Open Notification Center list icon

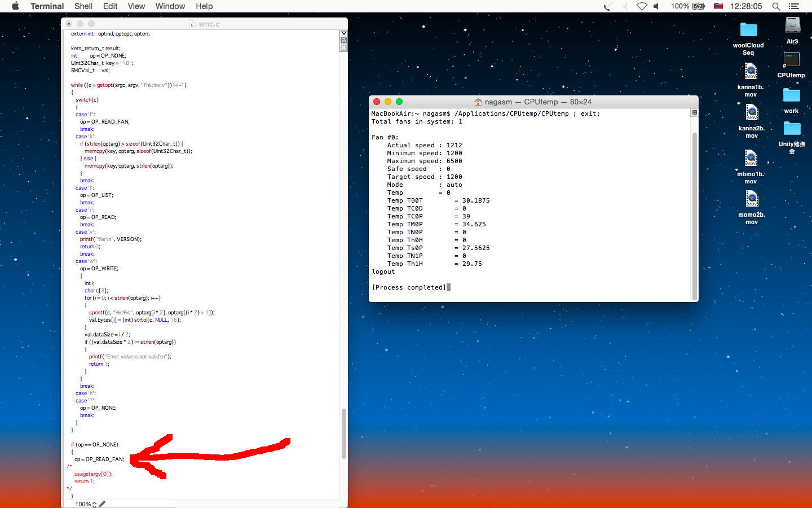(794, 6)
